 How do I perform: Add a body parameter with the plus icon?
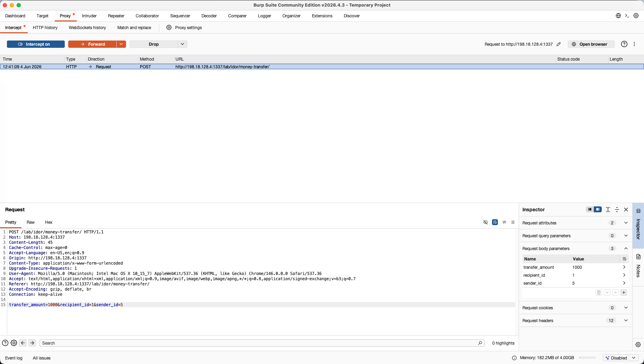coord(624,293)
